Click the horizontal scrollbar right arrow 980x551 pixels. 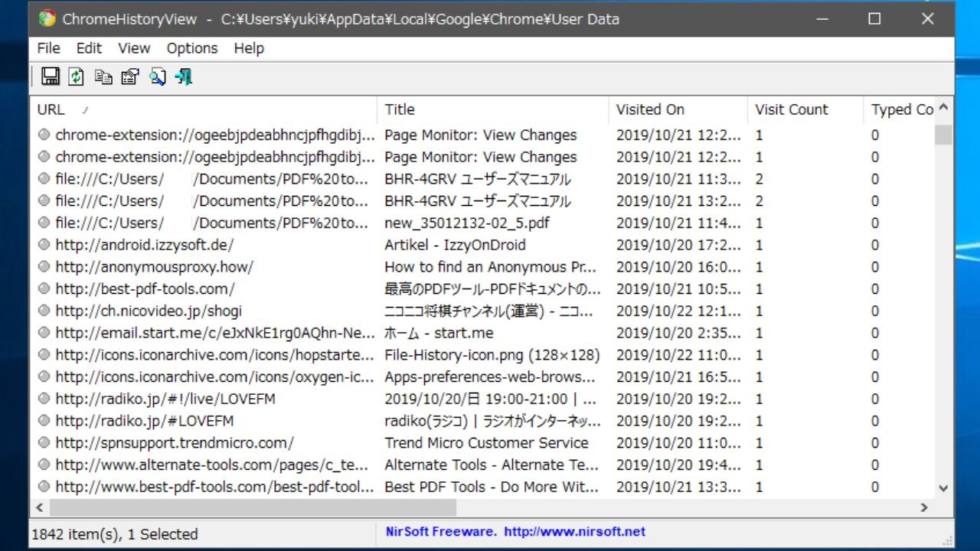925,507
